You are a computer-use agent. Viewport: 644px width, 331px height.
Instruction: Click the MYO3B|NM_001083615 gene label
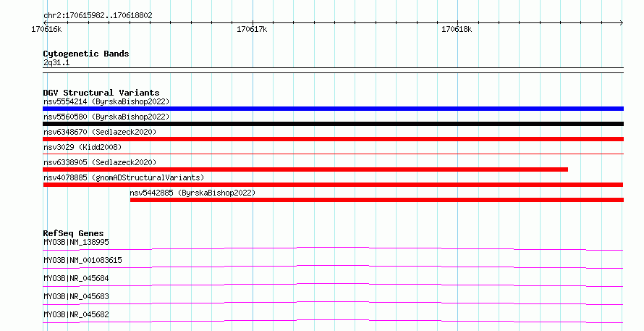[x=82, y=260]
